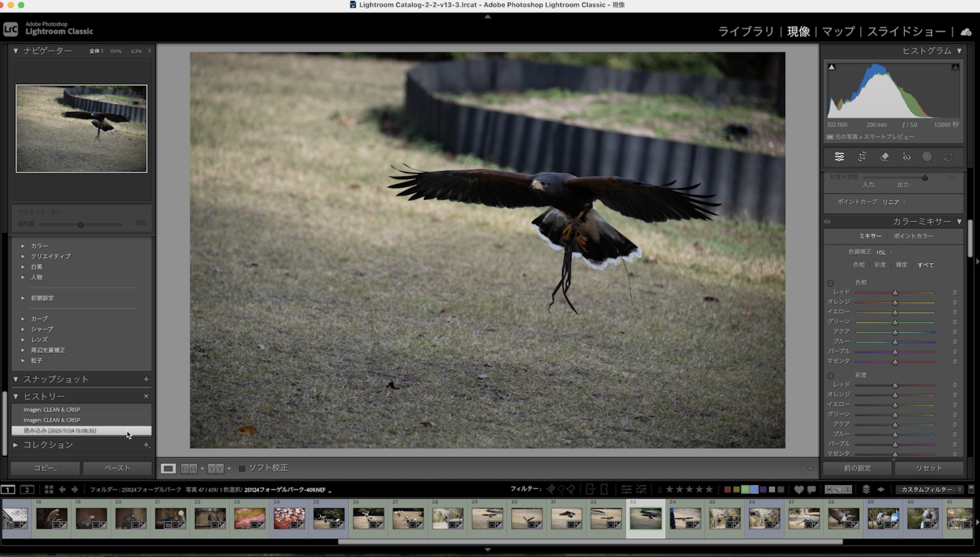
Task: Enable the ソフト校正 soft proofing checkbox
Action: [x=242, y=468]
